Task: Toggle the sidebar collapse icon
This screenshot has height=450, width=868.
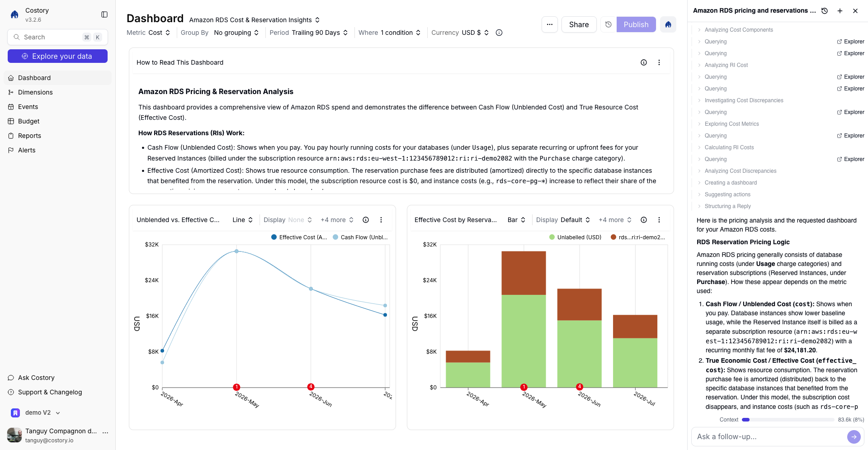Action: pos(104,14)
